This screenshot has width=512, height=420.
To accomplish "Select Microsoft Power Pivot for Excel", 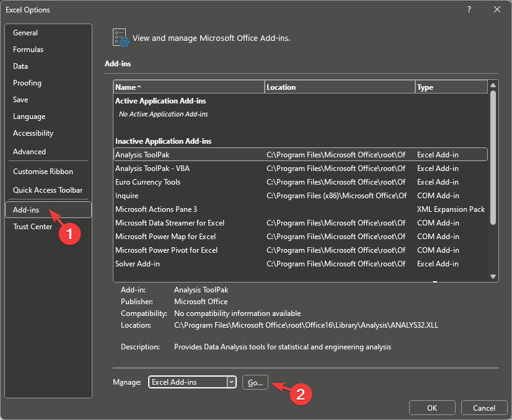I will point(301,250).
